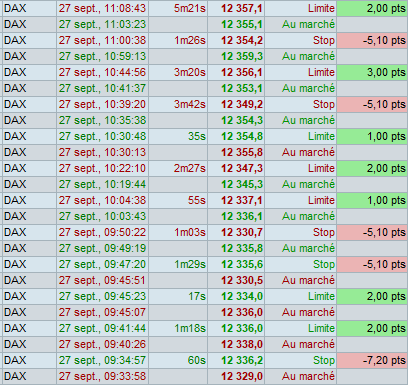
Task: Click timestamp 27 sept., 10:39:20
Action: coord(102,104)
